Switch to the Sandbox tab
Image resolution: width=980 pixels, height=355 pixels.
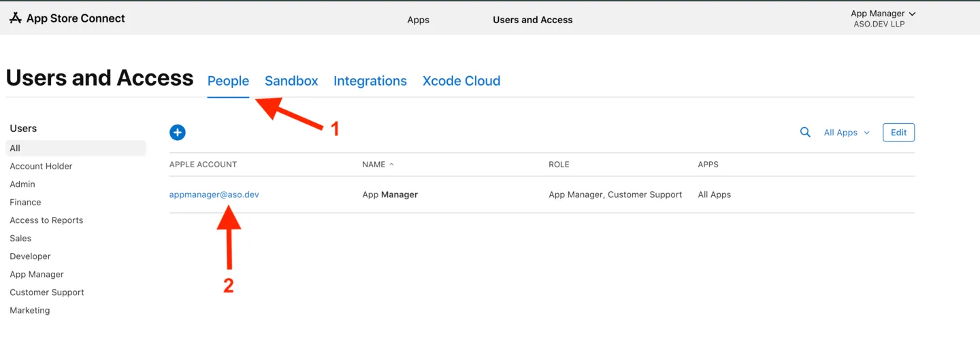point(291,81)
